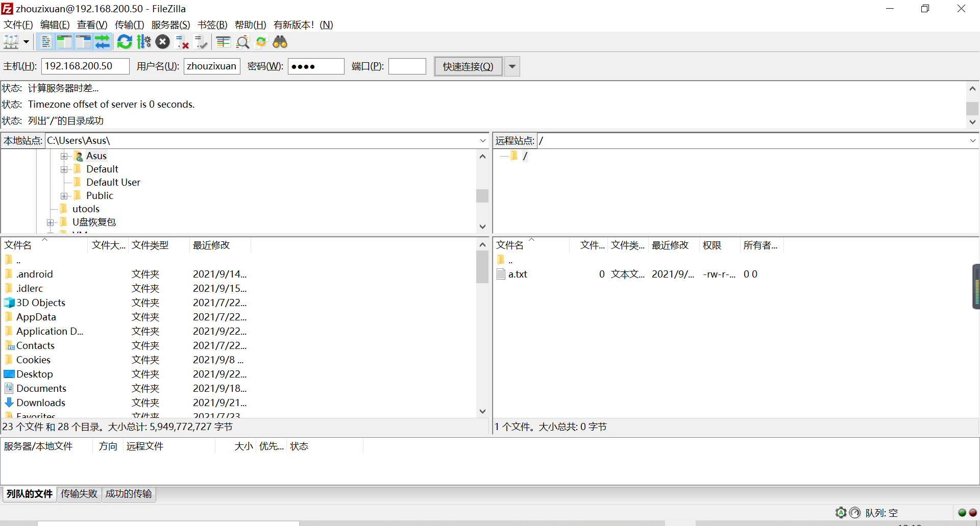The width and height of the screenshot is (980, 526).
Task: Switch to the 传输失败 tab
Action: 79,494
